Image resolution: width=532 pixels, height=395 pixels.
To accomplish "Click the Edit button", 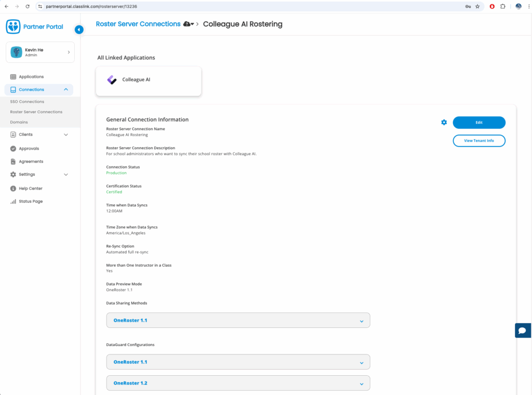I will point(478,123).
